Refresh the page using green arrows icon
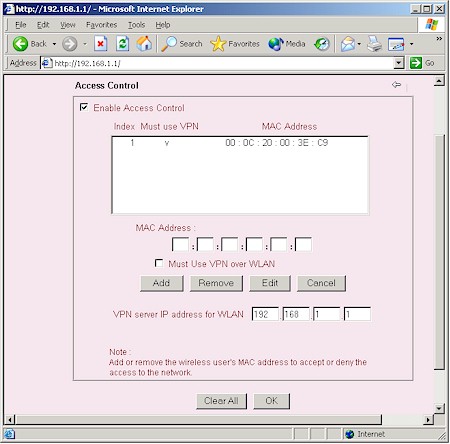The width and height of the screenshot is (450, 444). pos(122,44)
